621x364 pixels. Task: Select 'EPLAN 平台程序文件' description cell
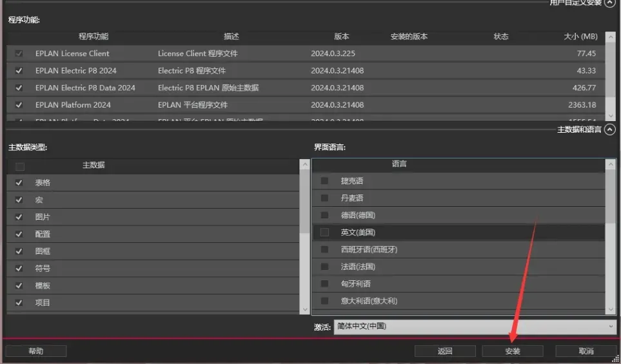coord(193,105)
